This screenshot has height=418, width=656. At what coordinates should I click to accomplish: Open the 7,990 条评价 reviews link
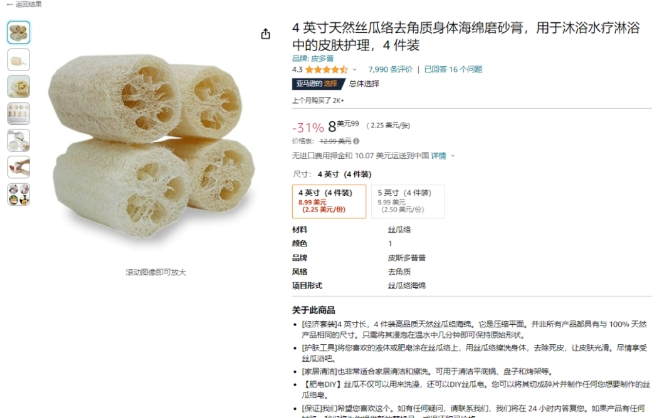click(390, 69)
